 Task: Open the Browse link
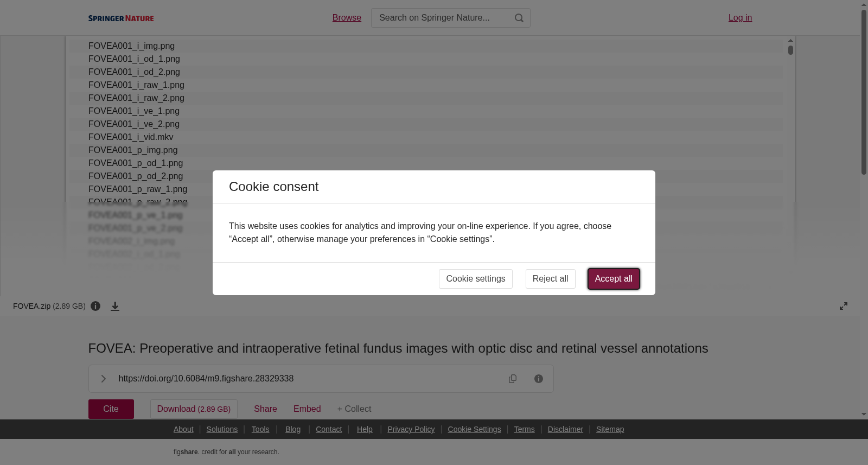(347, 18)
